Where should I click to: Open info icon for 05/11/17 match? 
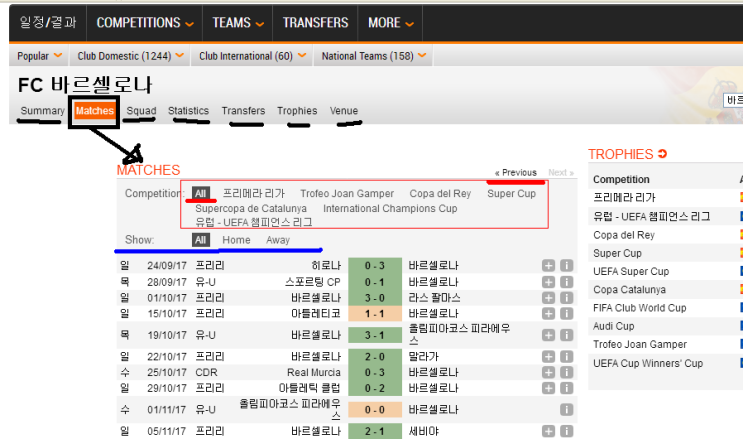point(566,431)
